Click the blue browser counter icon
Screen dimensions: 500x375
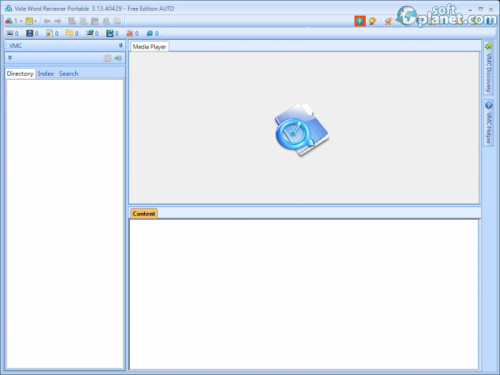coord(150,33)
